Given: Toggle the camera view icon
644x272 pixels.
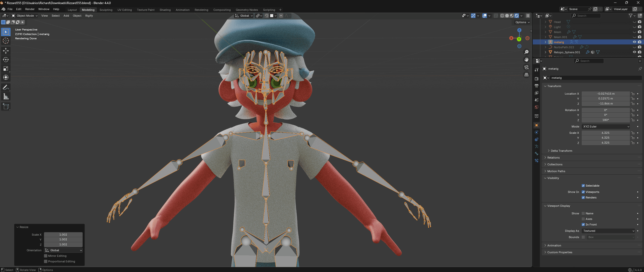Looking at the screenshot, I should [526, 67].
